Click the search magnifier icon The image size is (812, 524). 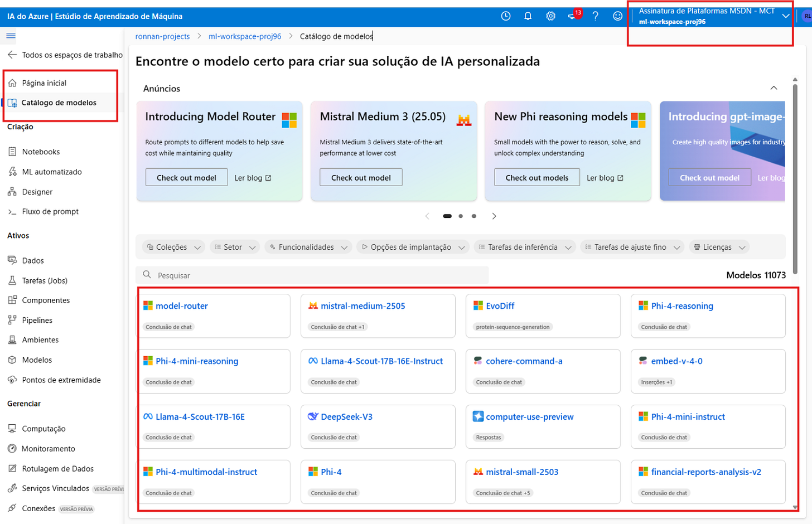tap(147, 275)
